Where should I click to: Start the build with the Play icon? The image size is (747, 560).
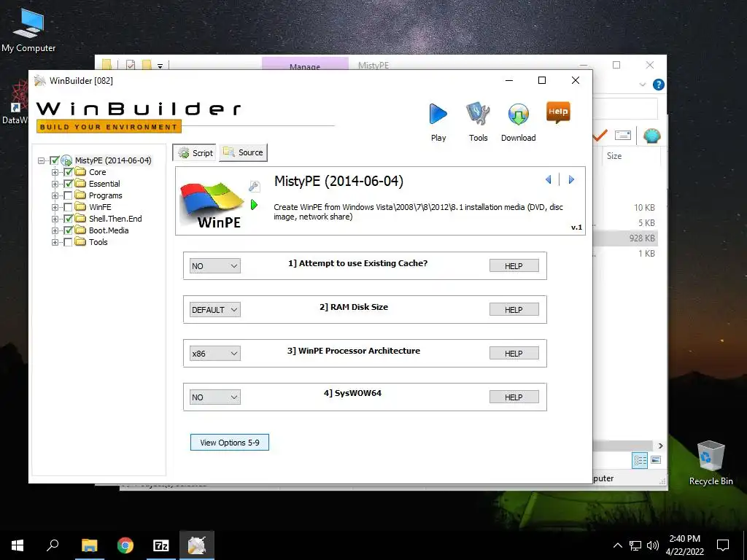tap(438, 114)
